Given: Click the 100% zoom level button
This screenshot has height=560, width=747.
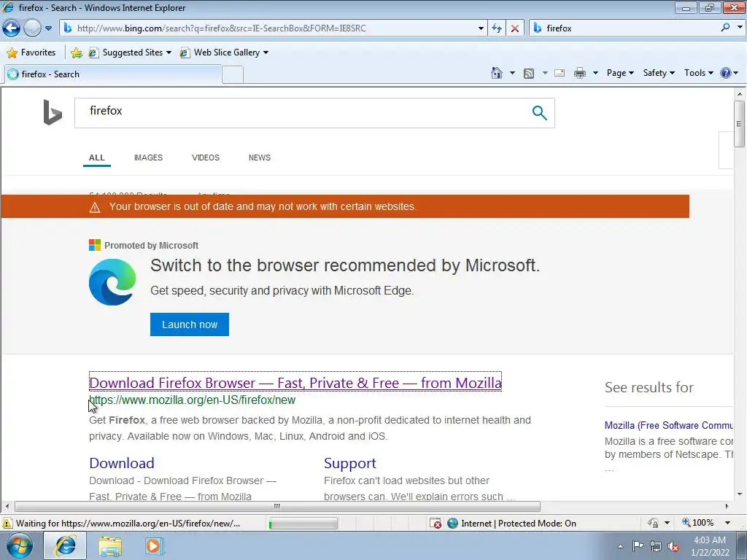Looking at the screenshot, I should point(698,523).
